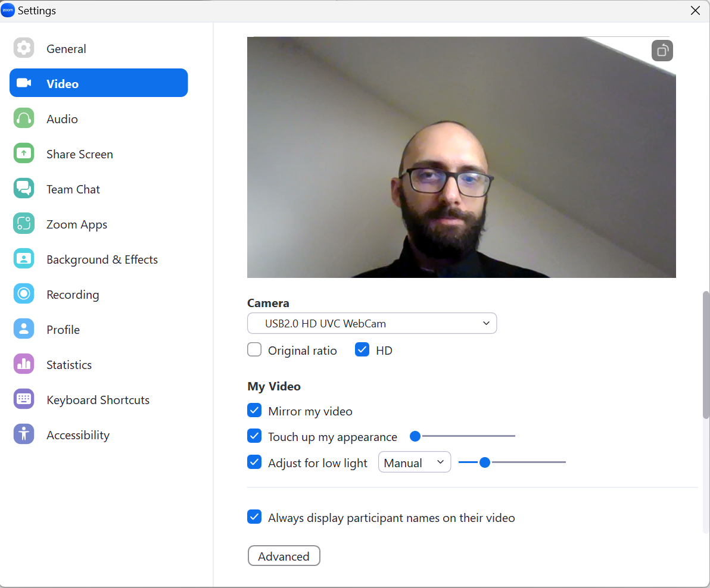710x588 pixels.
Task: Click the camera video preview
Action: 462,157
